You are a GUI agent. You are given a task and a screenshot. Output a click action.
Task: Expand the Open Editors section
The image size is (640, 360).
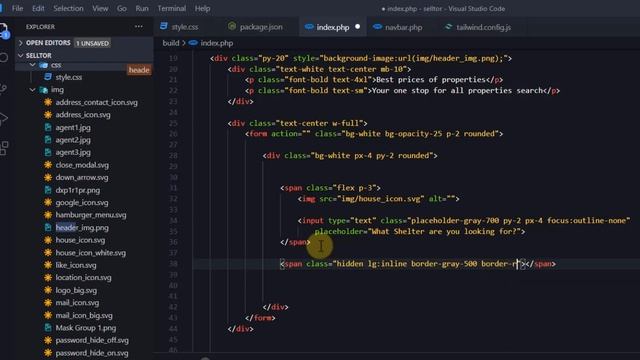(x=48, y=43)
